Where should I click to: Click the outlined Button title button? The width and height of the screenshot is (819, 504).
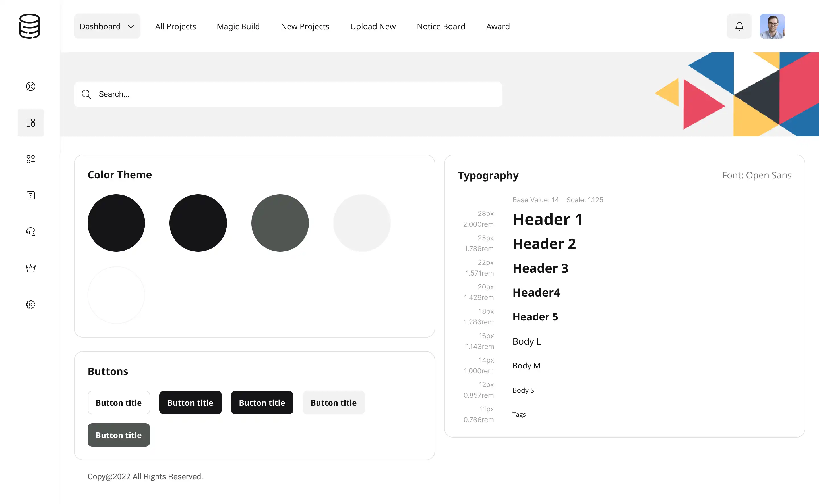pos(118,402)
